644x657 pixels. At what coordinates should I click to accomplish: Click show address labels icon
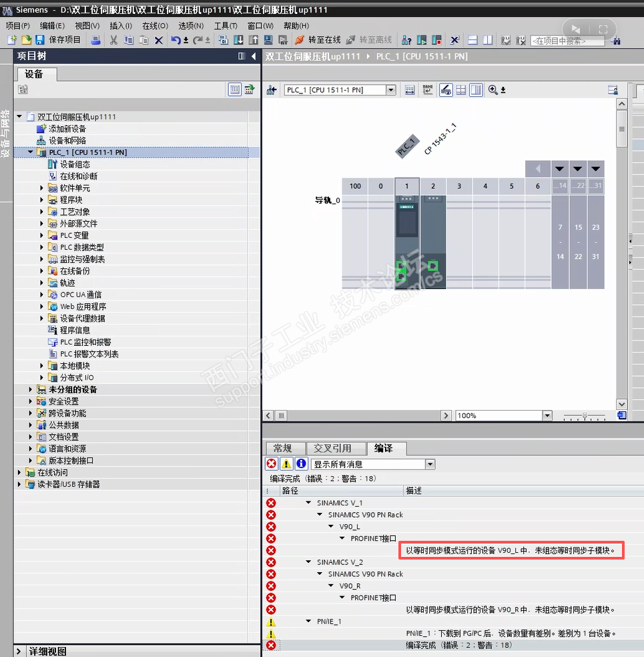pos(410,89)
